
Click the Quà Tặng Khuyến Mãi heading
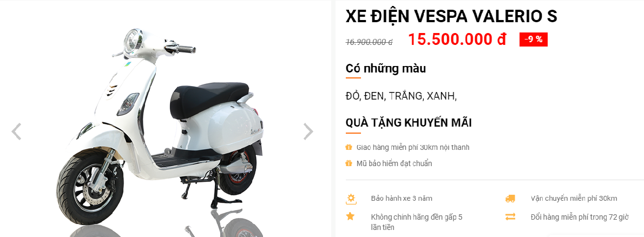tap(409, 123)
